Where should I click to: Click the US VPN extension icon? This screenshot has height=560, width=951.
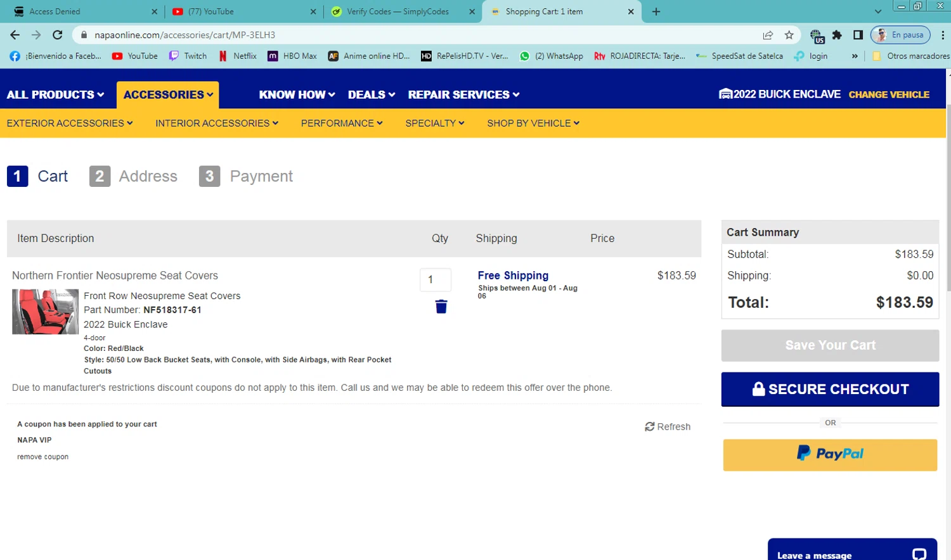(x=817, y=35)
